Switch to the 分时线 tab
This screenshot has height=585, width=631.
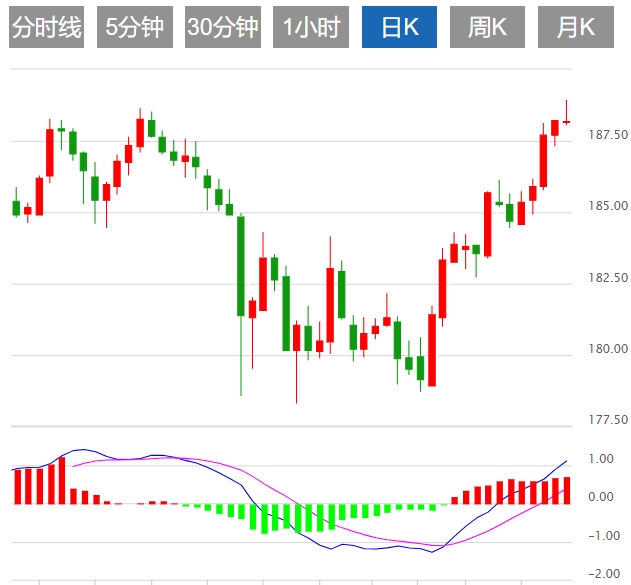46,28
